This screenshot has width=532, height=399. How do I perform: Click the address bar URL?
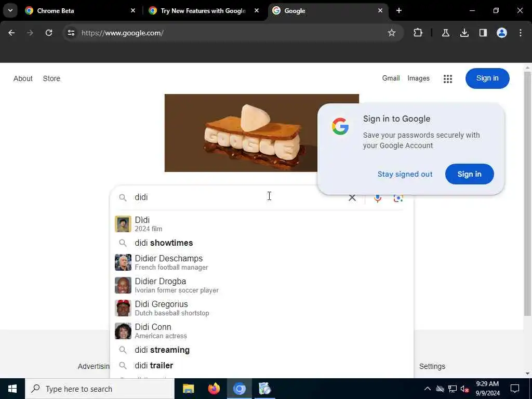123,33
